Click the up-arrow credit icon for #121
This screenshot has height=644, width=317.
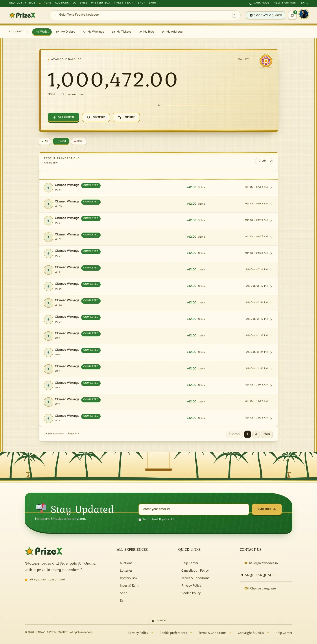tap(48, 270)
